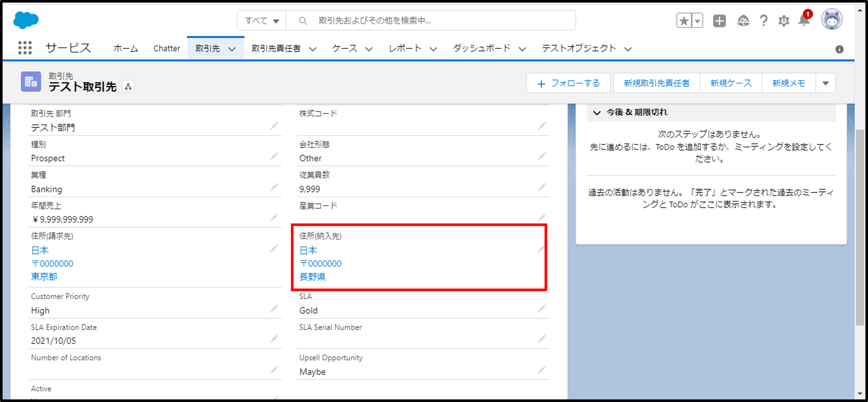Click the user avatar profile icon
The height and width of the screenshot is (402, 868).
pos(832,19)
